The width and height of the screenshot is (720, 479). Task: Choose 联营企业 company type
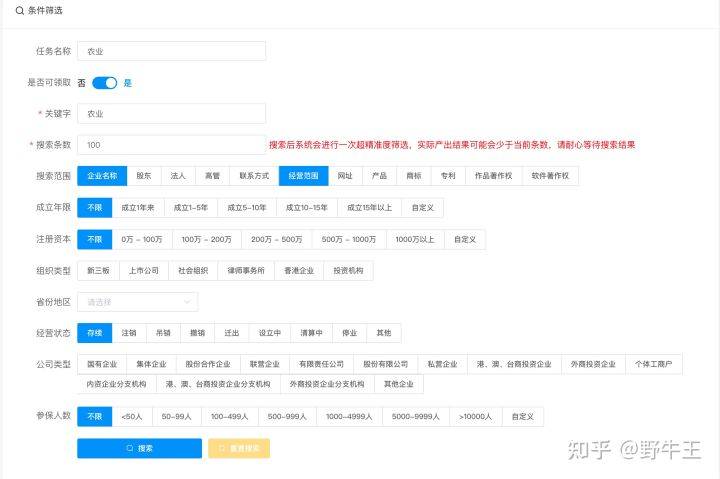coord(265,364)
